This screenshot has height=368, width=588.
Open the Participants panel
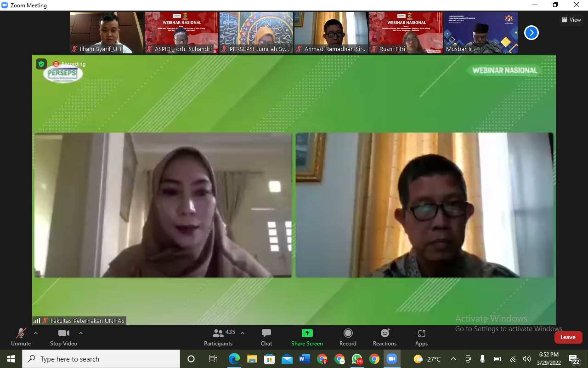click(x=219, y=337)
